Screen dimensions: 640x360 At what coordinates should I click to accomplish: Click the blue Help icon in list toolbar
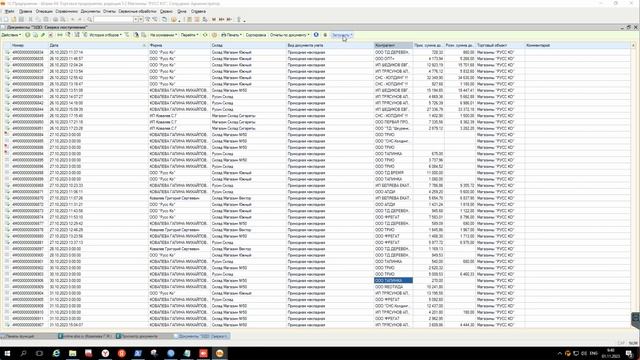coord(316,35)
